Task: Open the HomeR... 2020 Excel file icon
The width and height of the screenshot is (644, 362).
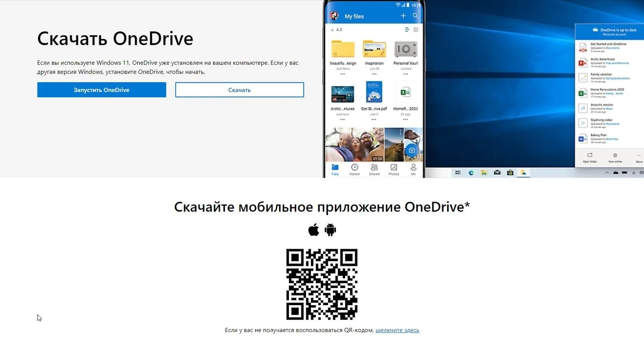Action: tap(406, 93)
